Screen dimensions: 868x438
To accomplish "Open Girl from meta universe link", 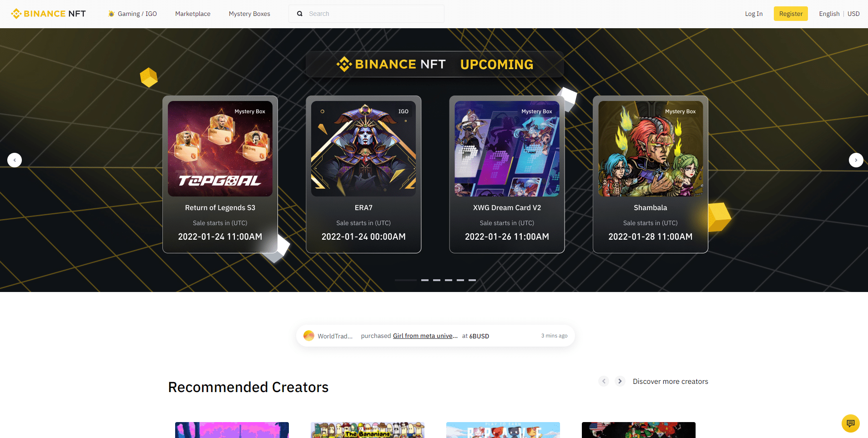I will [x=425, y=336].
